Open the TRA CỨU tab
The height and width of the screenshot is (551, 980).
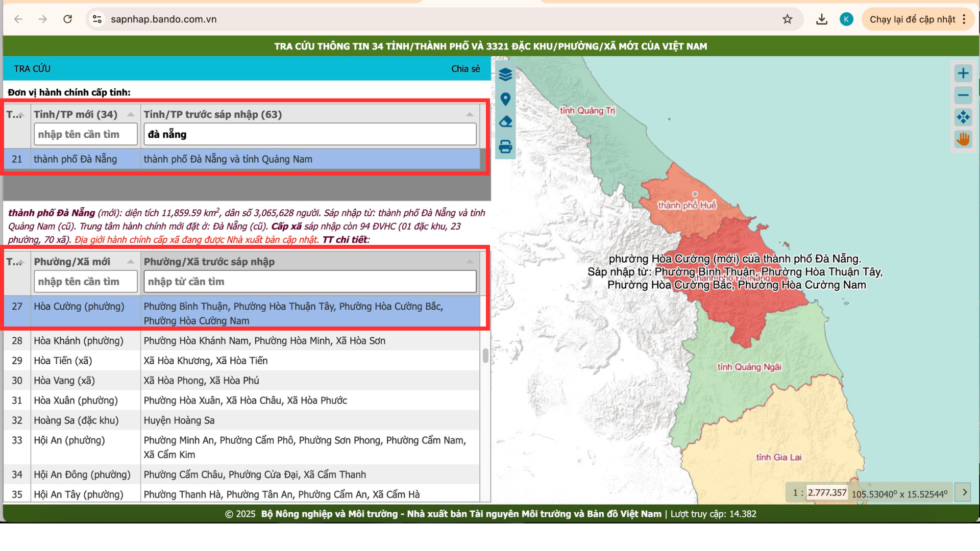click(x=32, y=69)
